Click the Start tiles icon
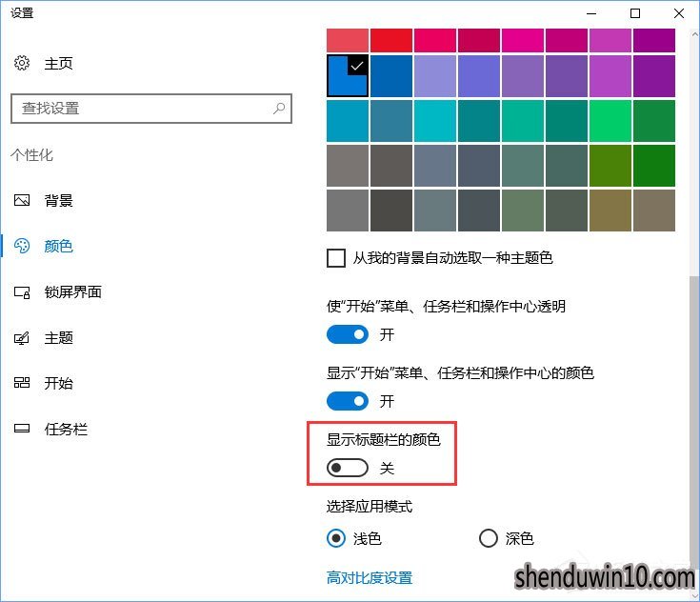 [21, 383]
